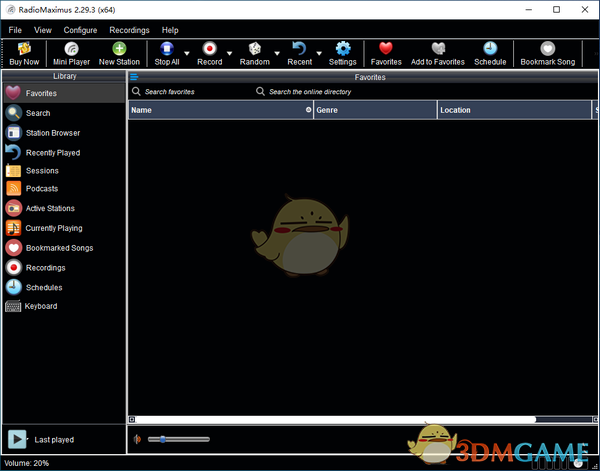Play a Random station

(254, 54)
